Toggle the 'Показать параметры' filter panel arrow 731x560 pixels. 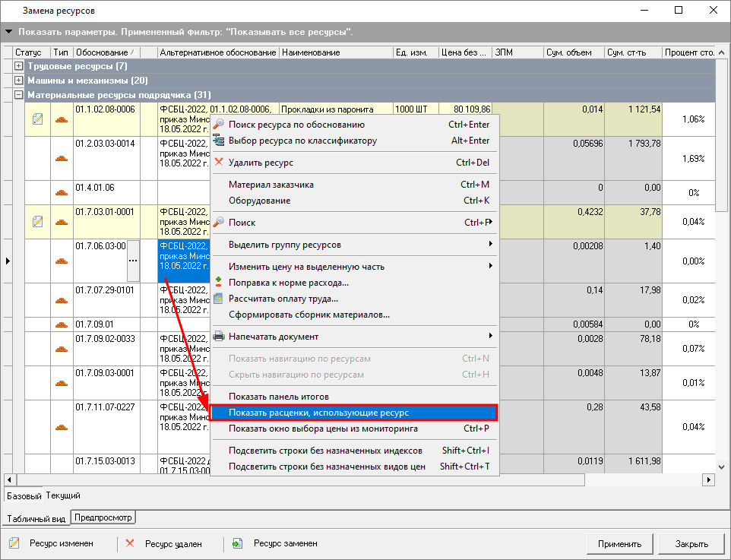click(x=8, y=33)
